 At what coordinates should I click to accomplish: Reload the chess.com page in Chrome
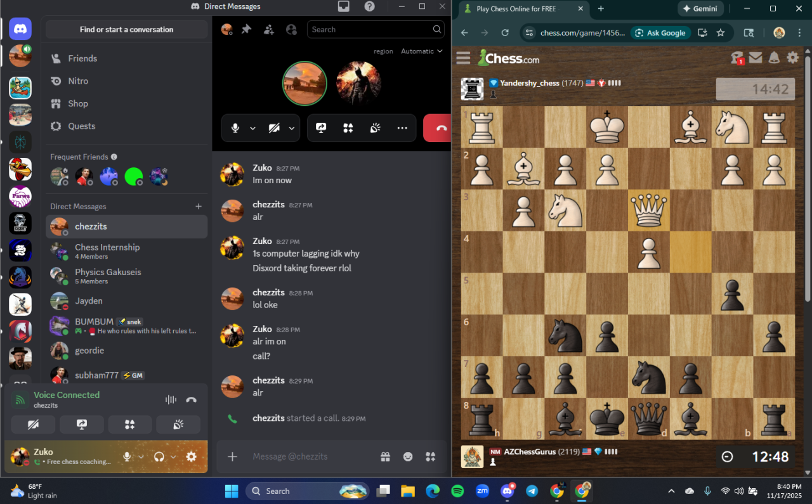pyautogui.click(x=505, y=33)
